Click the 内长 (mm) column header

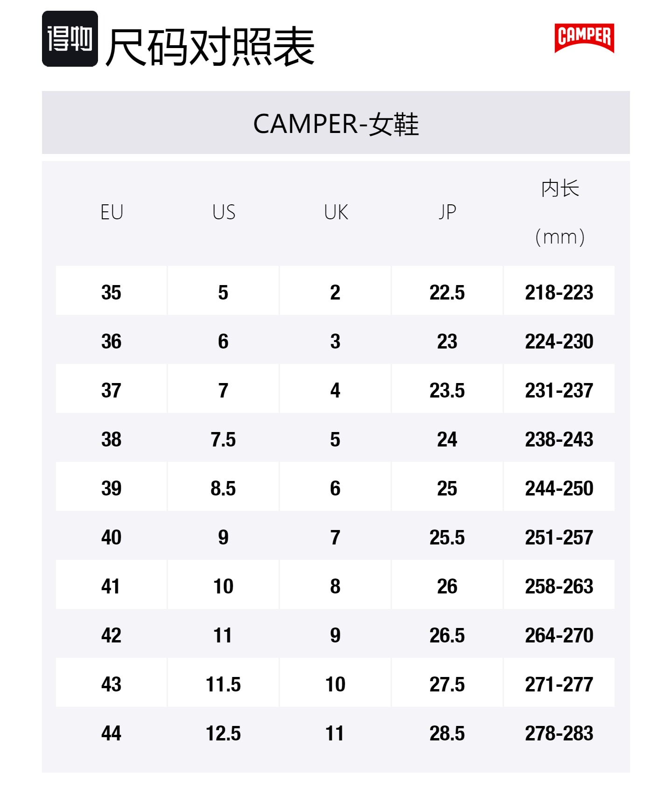pyautogui.click(x=560, y=212)
